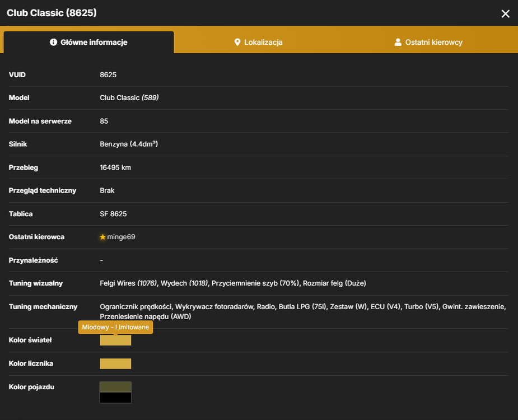Click the ECU (V4) tuning entry
Screen dimensions: 518x420
[x=385, y=307]
